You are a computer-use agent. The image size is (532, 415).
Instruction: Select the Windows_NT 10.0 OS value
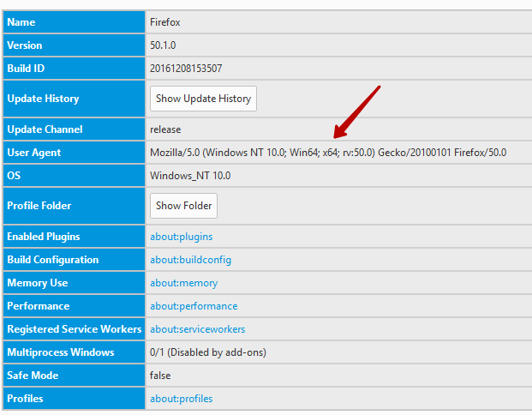coord(189,176)
